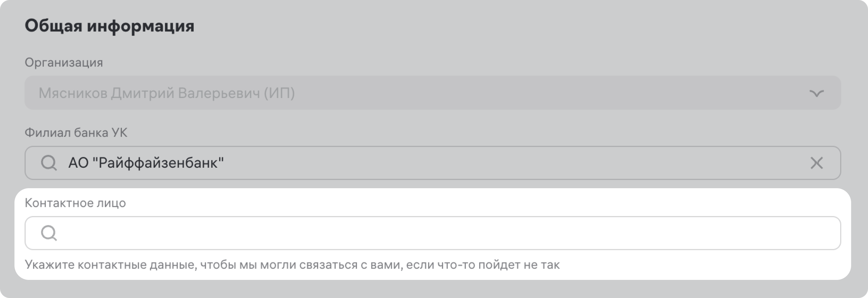Focus the Контактное лицо input field
Screen dimensions: 868x298
click(438, 233)
